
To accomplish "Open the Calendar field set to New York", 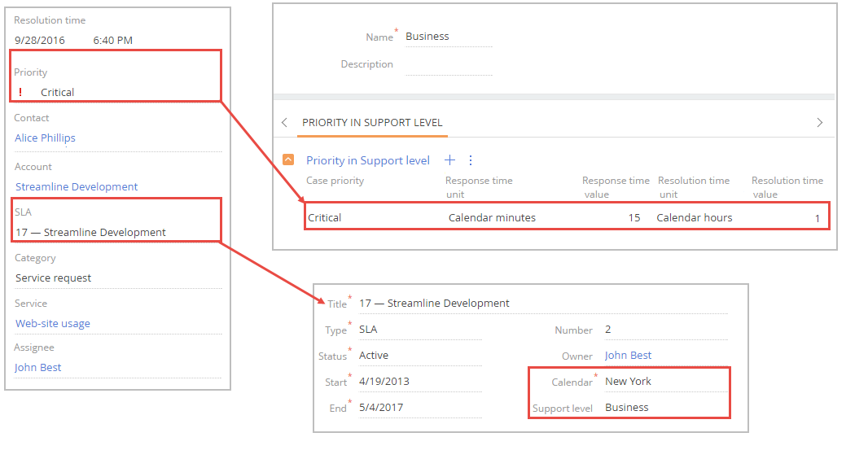I will [x=664, y=382].
